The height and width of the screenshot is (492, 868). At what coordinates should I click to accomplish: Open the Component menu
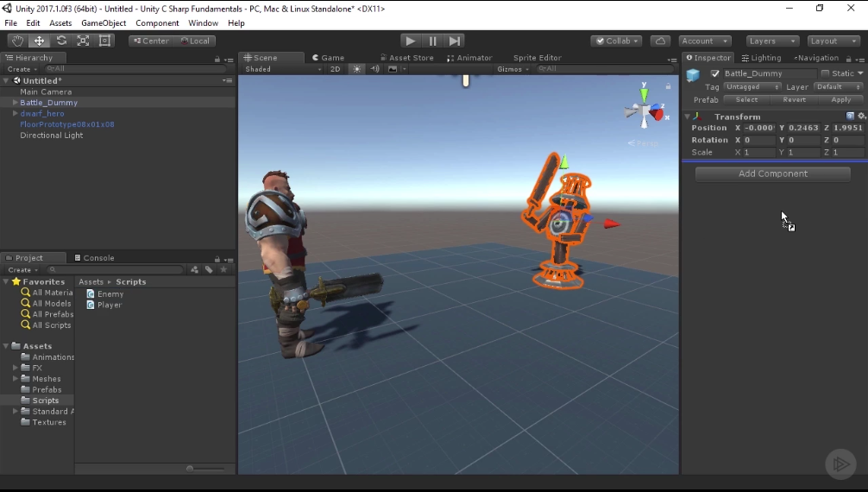tap(157, 22)
